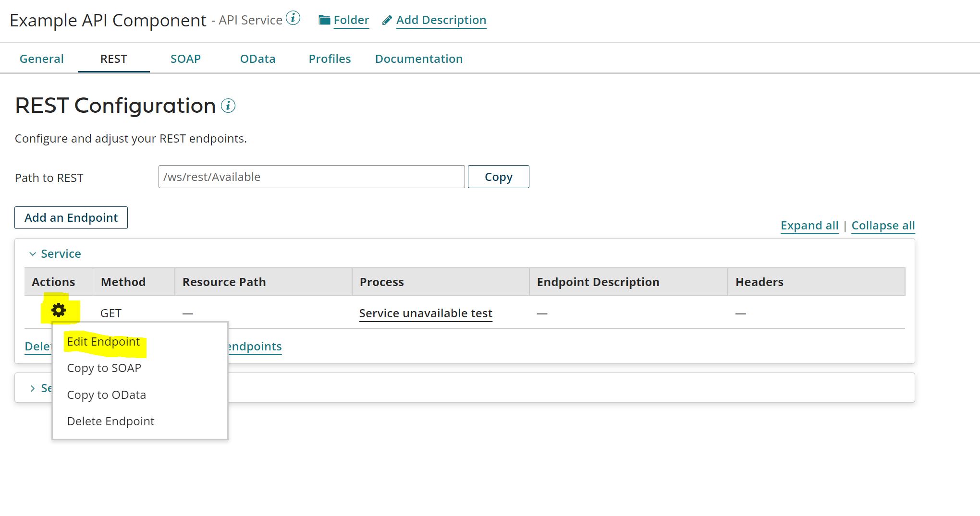Collapse the Service section chevron
The width and height of the screenshot is (980, 516).
pos(33,254)
